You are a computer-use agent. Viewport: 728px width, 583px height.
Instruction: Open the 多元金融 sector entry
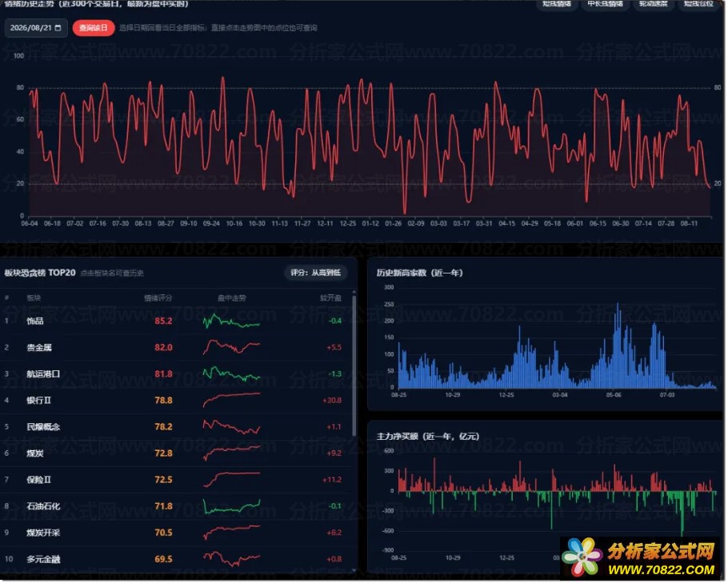(x=43, y=560)
